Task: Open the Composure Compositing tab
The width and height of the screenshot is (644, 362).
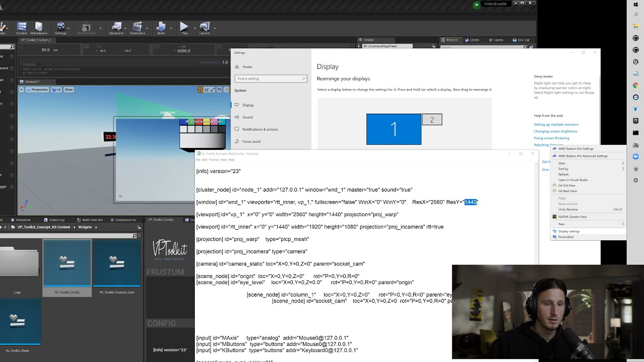Action: (x=124, y=220)
